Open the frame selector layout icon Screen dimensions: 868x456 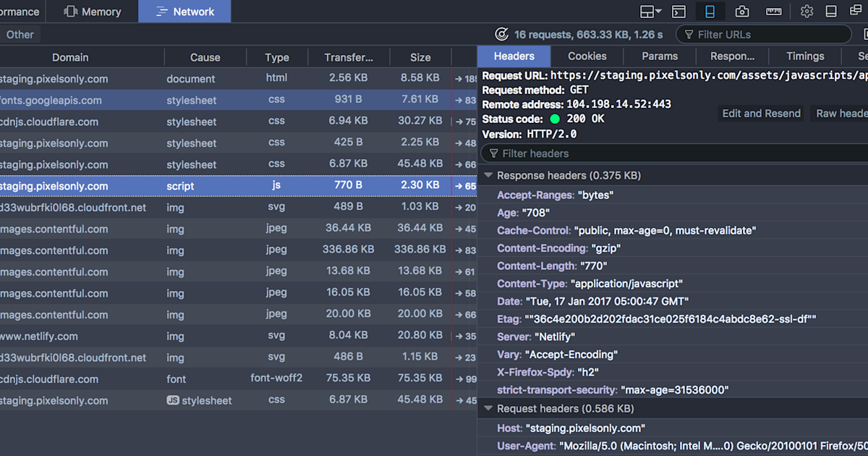(650, 12)
